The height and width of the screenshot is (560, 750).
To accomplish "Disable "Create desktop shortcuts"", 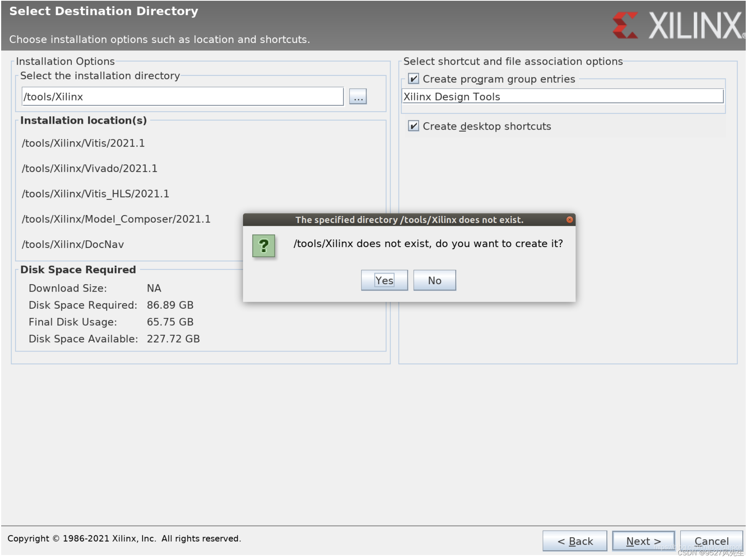I will click(413, 126).
